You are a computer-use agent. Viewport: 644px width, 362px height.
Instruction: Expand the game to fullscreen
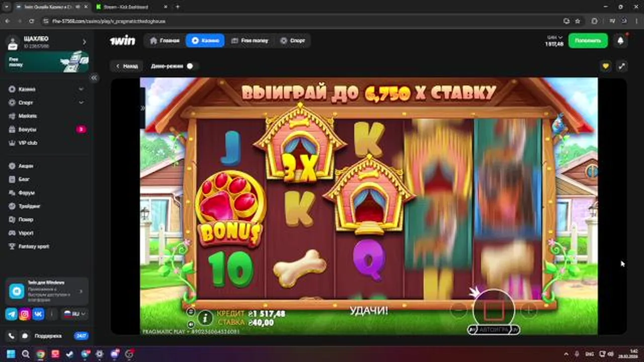click(622, 66)
